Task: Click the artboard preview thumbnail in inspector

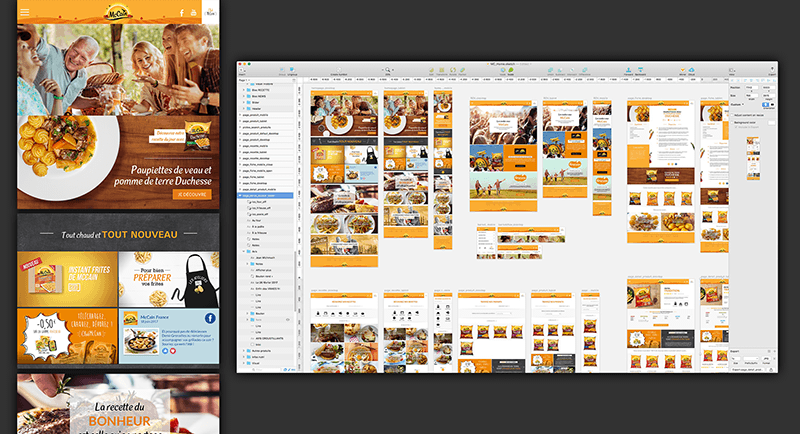Action: point(753,158)
